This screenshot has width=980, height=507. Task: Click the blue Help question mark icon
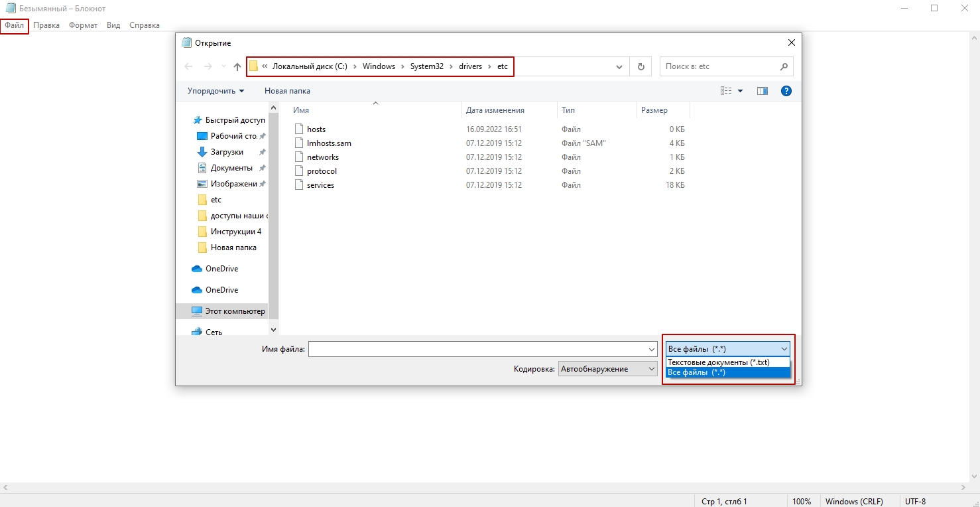pyautogui.click(x=786, y=91)
